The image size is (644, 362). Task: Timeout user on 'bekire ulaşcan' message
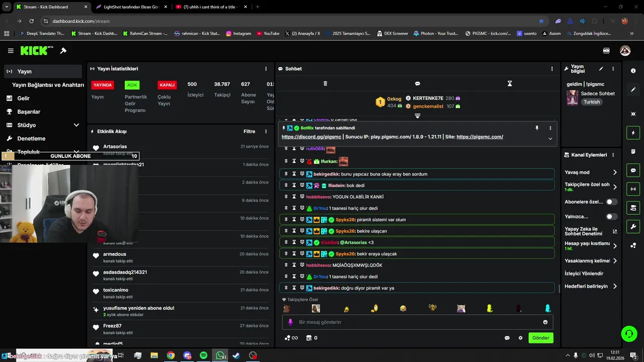[x=294, y=231]
